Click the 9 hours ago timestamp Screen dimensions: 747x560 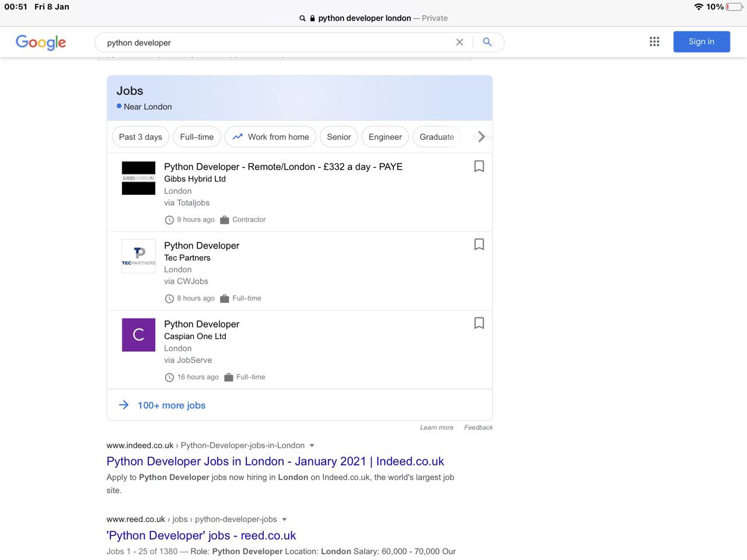point(196,220)
